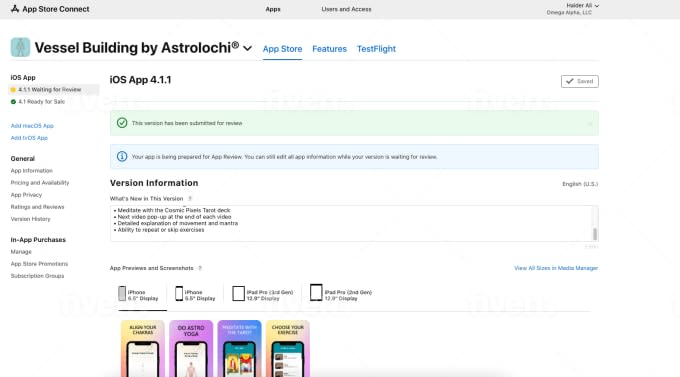This screenshot has height=377, width=680.
Task: Select the iPhone 6.5" Display tab
Action: tap(138, 295)
